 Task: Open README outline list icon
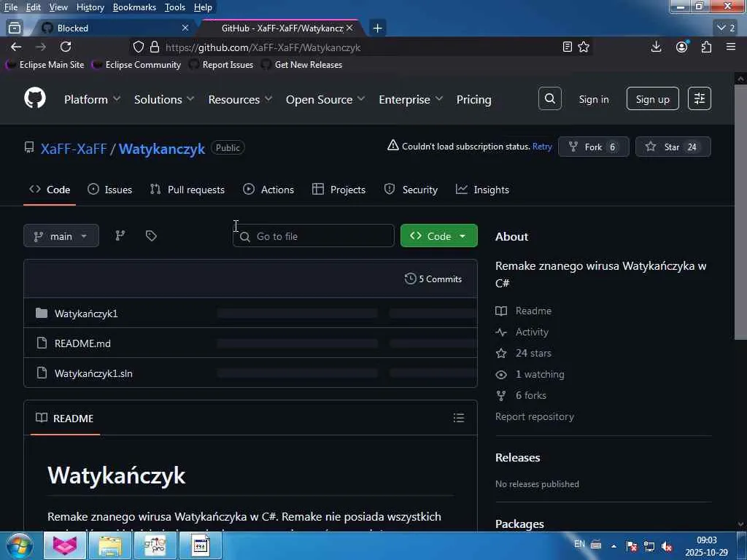[459, 418]
